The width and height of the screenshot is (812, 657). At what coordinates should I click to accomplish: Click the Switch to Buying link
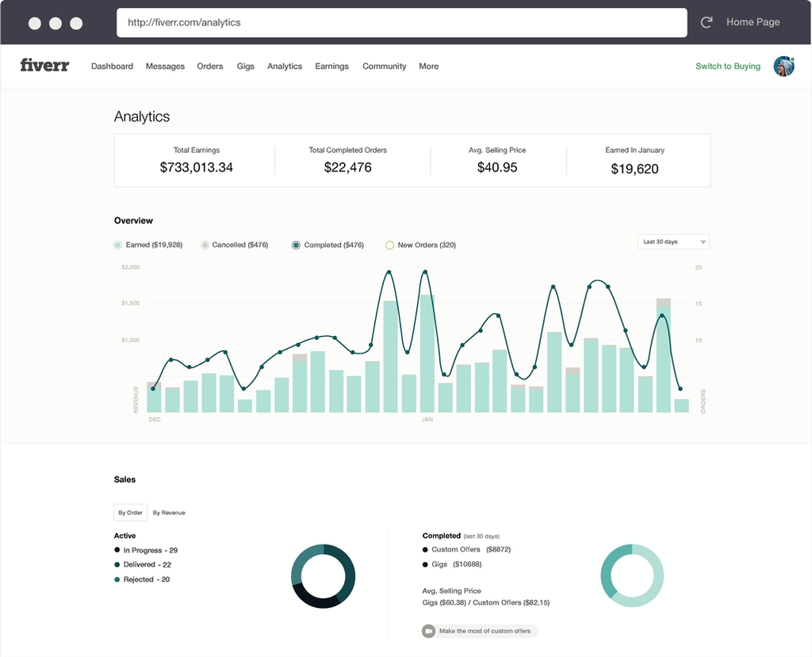click(x=727, y=67)
